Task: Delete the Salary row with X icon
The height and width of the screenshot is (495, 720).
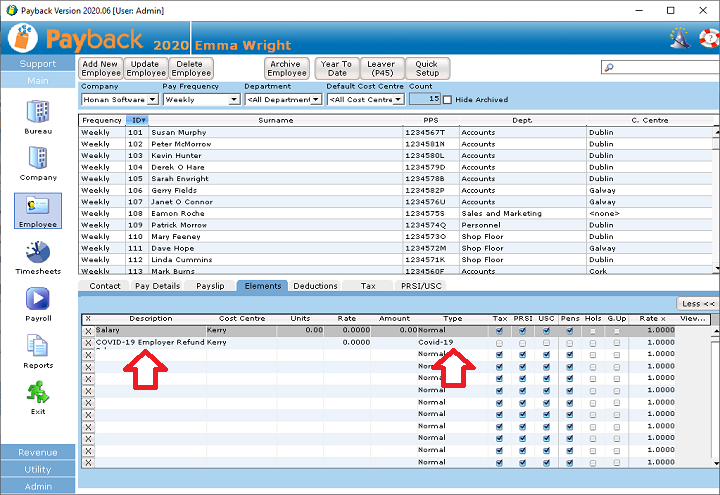Action: (x=88, y=330)
